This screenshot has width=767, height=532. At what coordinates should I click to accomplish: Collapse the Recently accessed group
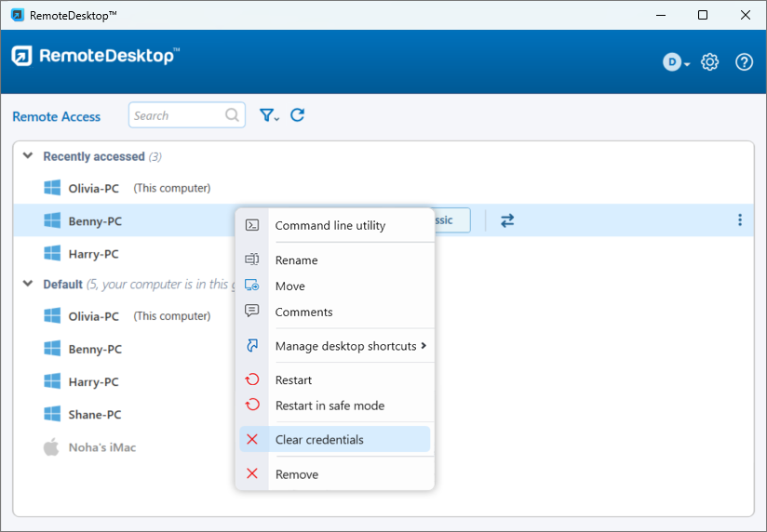(28, 156)
